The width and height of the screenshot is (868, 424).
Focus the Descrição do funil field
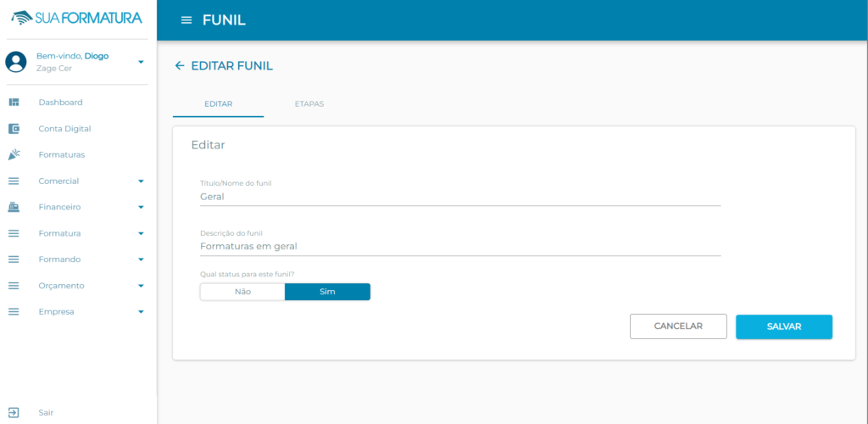tap(460, 246)
